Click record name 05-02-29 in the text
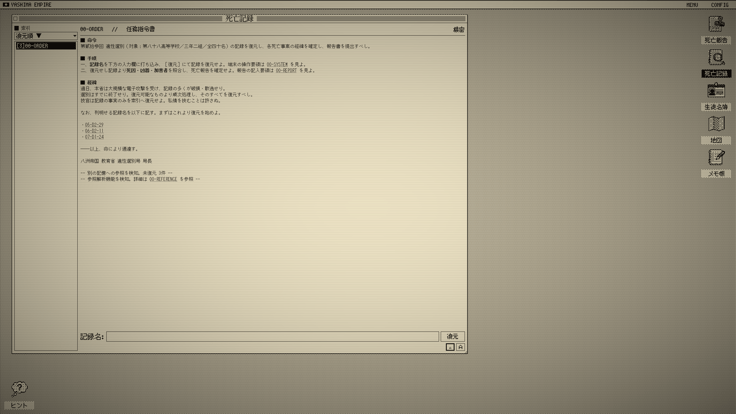The image size is (736, 414). point(94,125)
